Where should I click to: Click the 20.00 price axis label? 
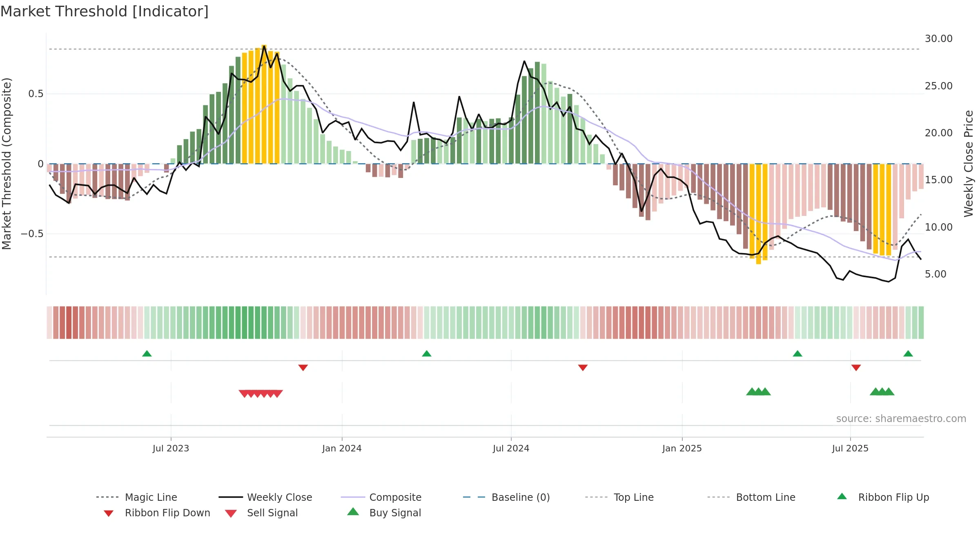pos(939,133)
